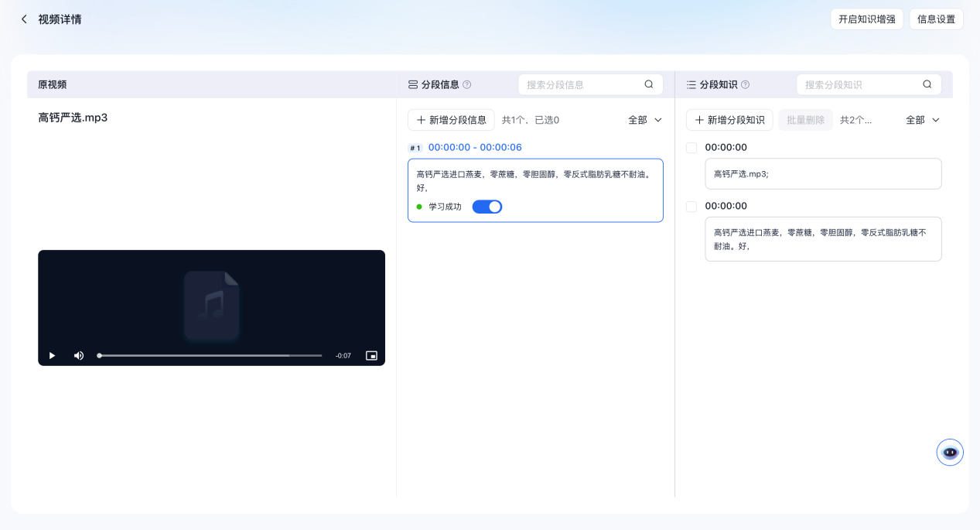Expand 全部 dropdown in 分段知识 panel

coord(923,120)
